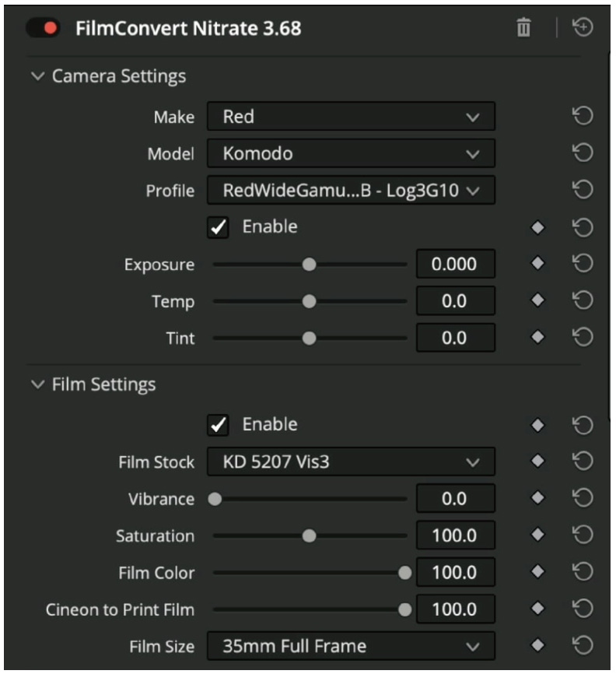616x674 pixels.
Task: Open the camera Make dropdown
Action: [350, 117]
